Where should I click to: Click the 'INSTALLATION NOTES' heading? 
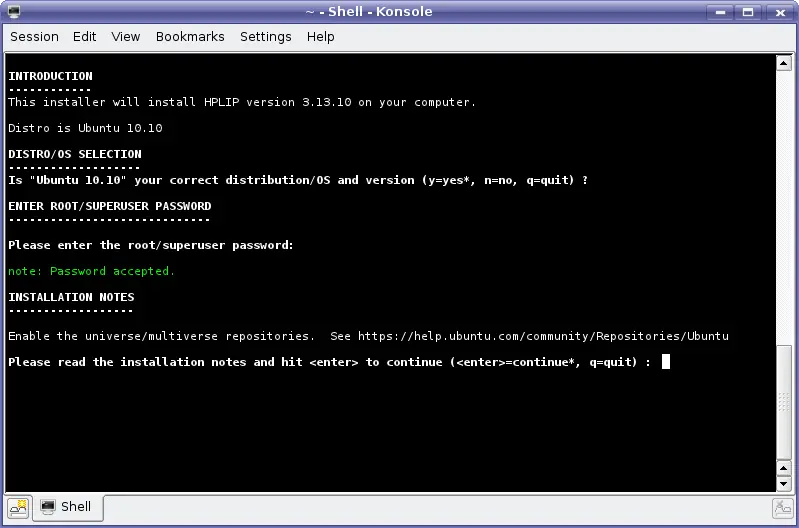click(71, 297)
